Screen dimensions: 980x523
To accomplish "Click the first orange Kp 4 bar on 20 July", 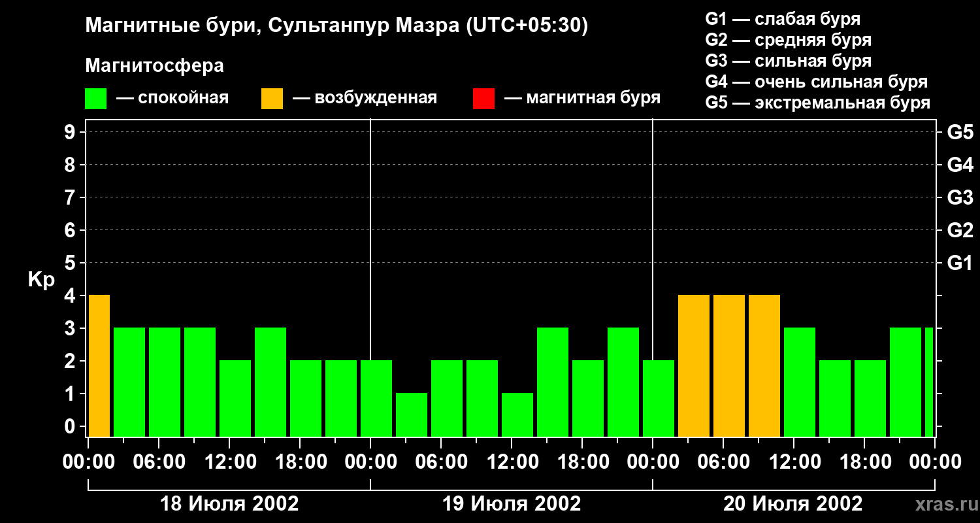I will (x=694, y=366).
